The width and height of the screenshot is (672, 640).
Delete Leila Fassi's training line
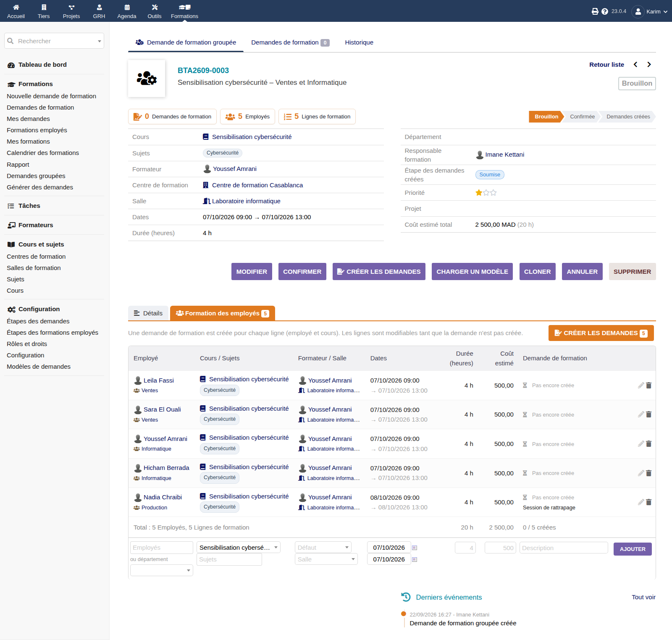point(648,385)
